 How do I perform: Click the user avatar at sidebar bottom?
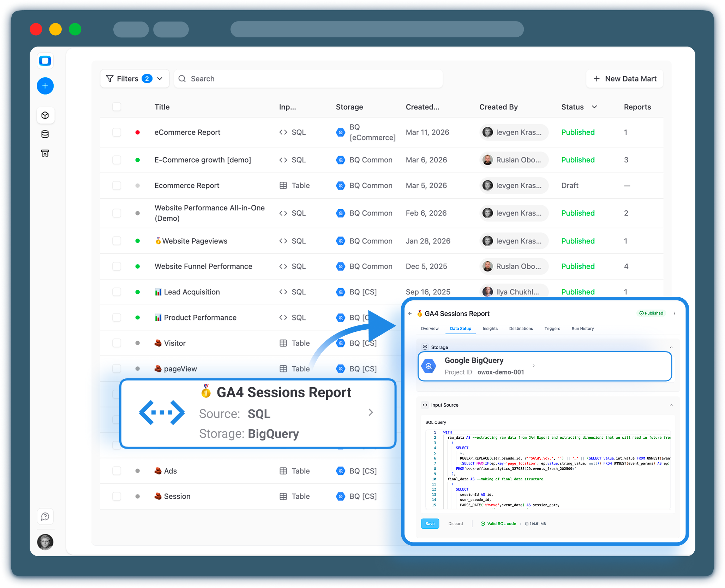coord(45,542)
